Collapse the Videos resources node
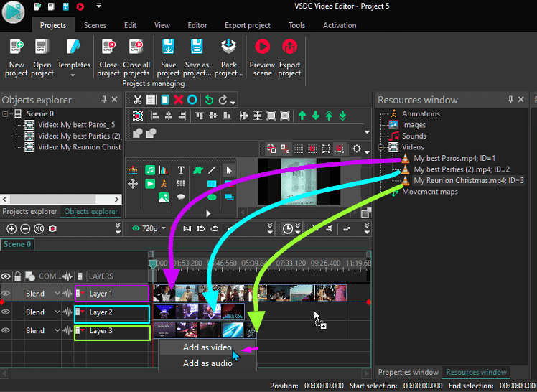 380,147
